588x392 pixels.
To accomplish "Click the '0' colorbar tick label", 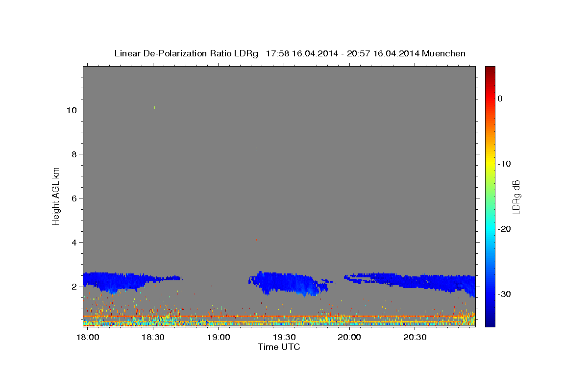I will pos(500,98).
